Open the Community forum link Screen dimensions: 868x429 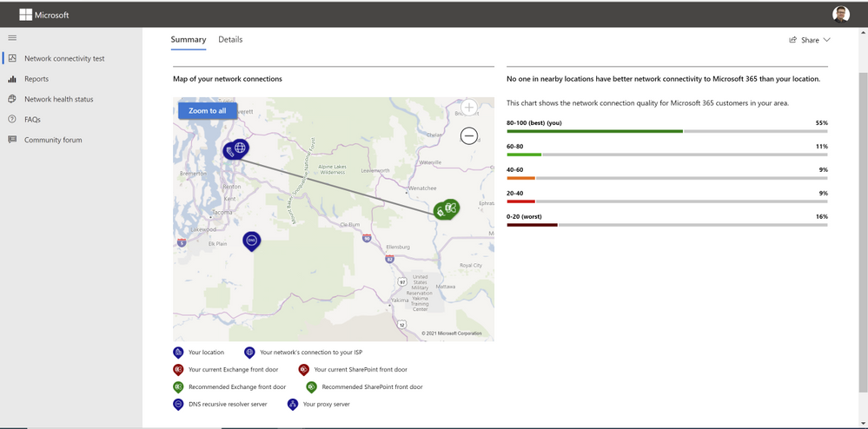tap(53, 140)
